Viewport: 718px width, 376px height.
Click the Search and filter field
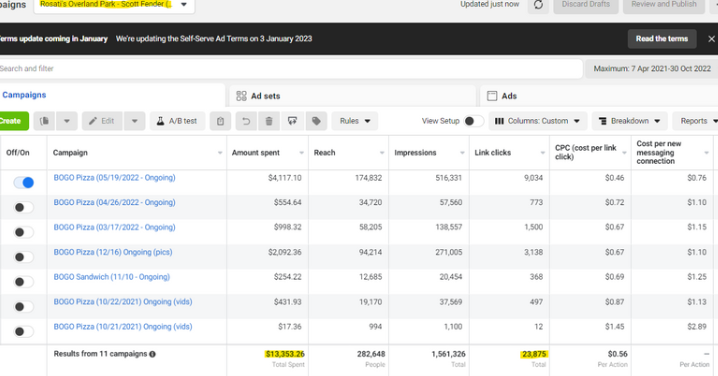(x=290, y=69)
